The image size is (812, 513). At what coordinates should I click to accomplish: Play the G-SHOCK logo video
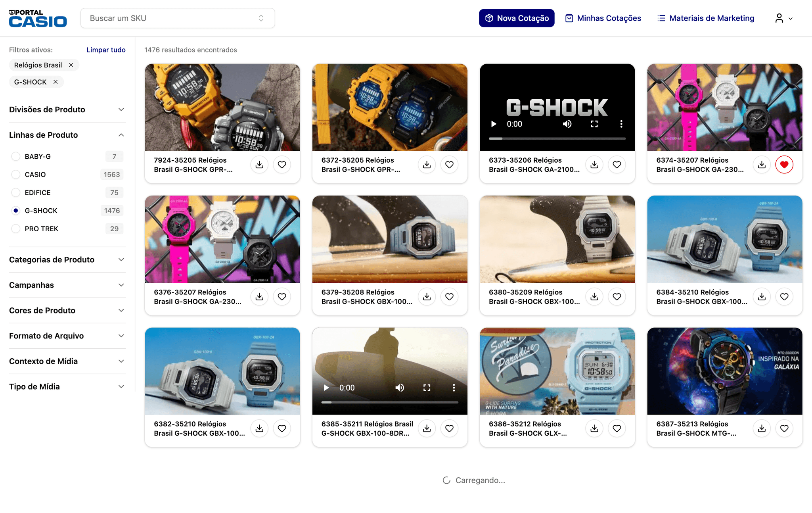click(x=494, y=124)
